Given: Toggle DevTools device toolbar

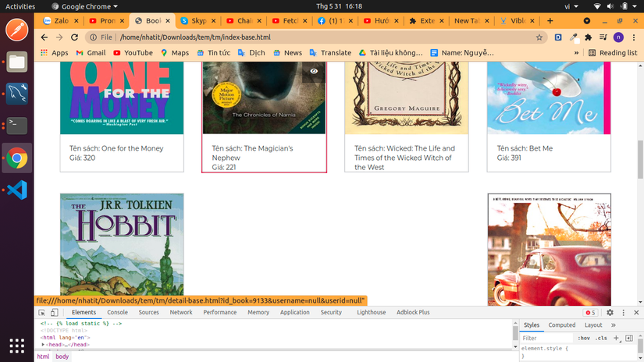Looking at the screenshot, I should coord(54,312).
